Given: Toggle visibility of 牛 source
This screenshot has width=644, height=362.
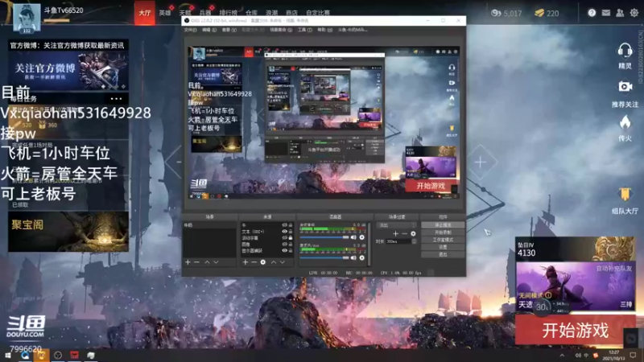Looking at the screenshot, I should 284,225.
